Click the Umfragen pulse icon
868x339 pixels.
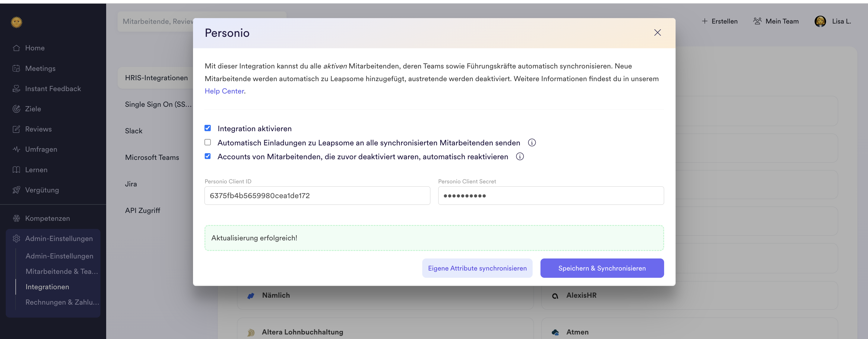click(x=16, y=149)
